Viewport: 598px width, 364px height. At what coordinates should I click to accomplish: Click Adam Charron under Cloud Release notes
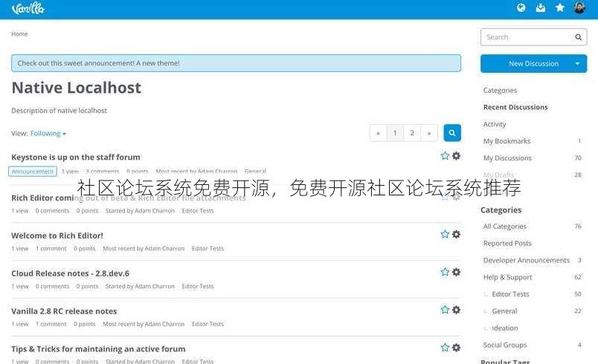click(x=155, y=286)
